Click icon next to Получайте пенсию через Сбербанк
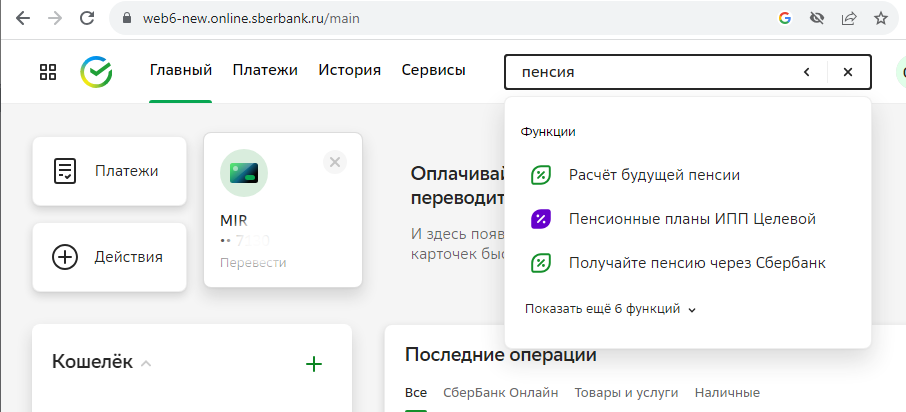 point(541,263)
